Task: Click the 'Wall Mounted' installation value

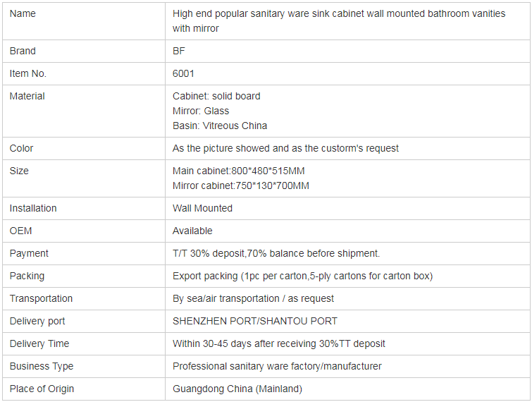Action: pyautogui.click(x=202, y=208)
